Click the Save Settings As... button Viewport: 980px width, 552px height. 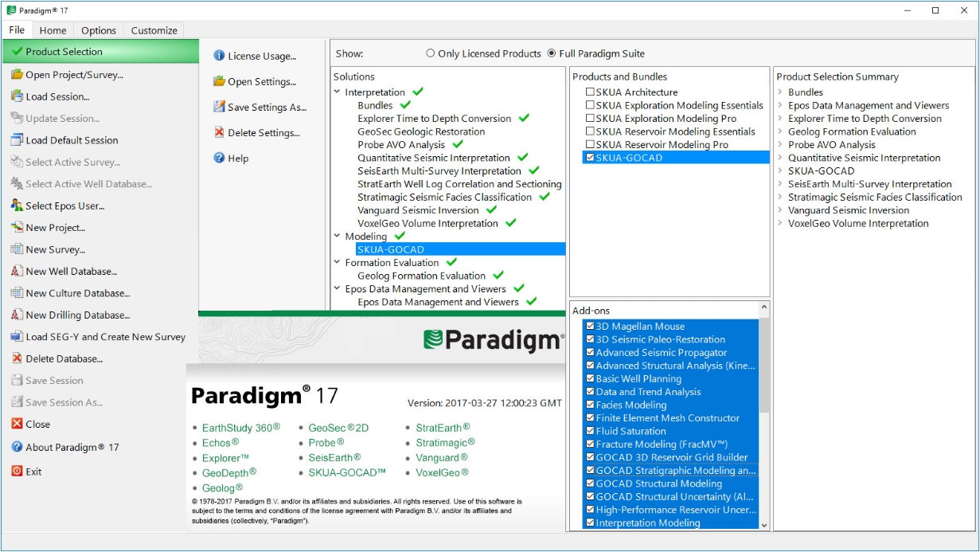coord(260,107)
